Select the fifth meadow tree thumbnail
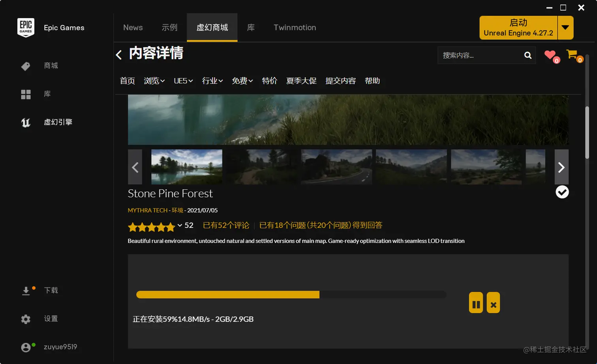Screen dimensions: 597x364 tap(486, 167)
